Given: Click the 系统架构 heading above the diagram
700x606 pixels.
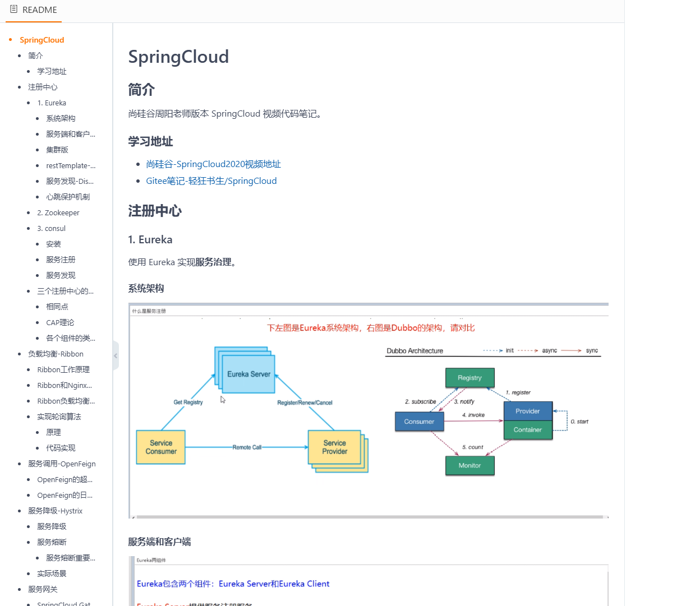Looking at the screenshot, I should (x=146, y=289).
